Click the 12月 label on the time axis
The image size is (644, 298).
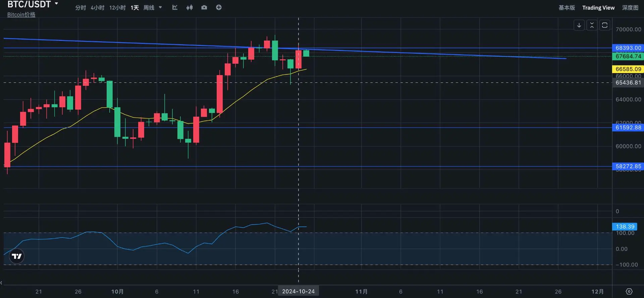597,292
